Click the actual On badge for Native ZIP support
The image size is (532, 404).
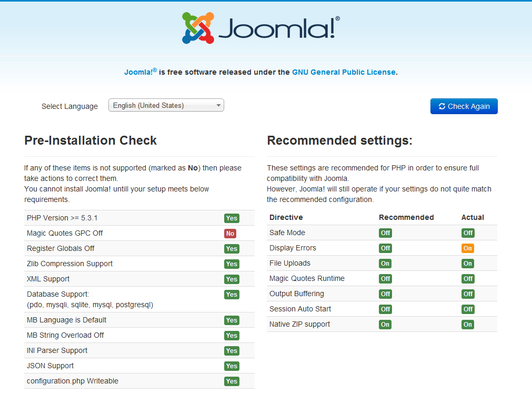[x=467, y=325]
